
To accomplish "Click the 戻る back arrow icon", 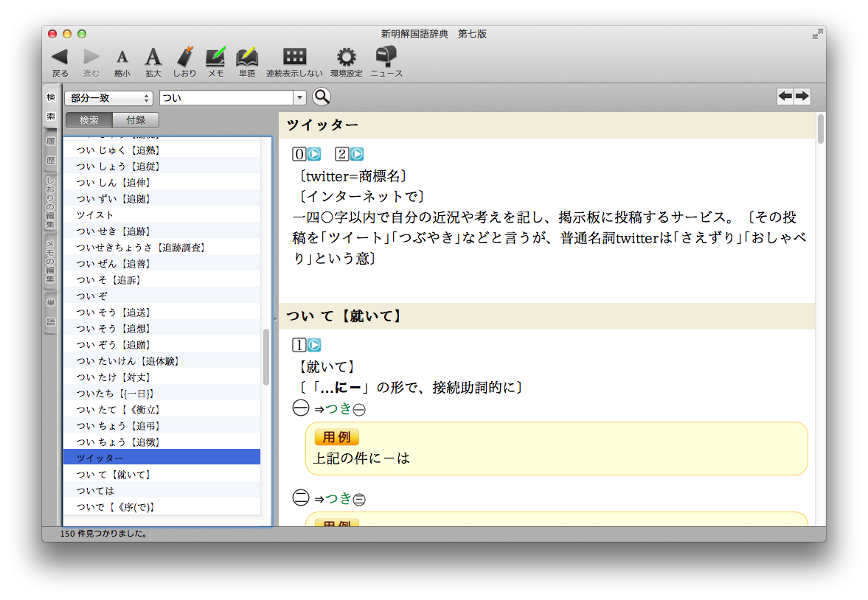I will (x=60, y=57).
